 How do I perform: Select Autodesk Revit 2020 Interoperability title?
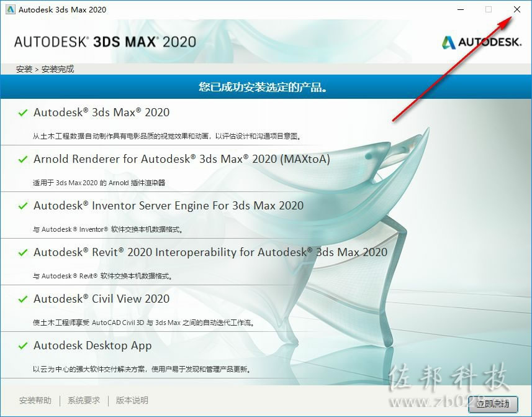click(210, 252)
